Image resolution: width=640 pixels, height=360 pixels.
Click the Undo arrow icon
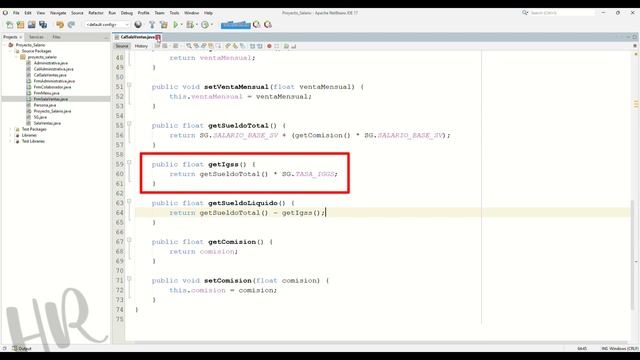coord(60,24)
